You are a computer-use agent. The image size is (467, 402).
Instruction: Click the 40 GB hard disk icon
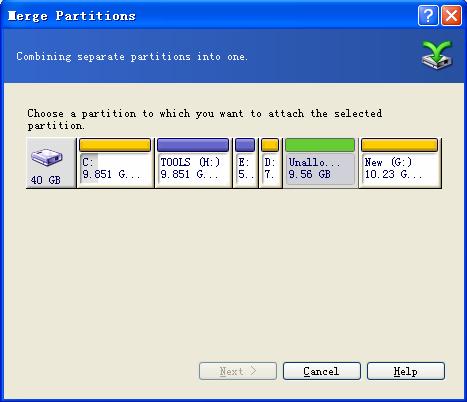[x=47, y=157]
